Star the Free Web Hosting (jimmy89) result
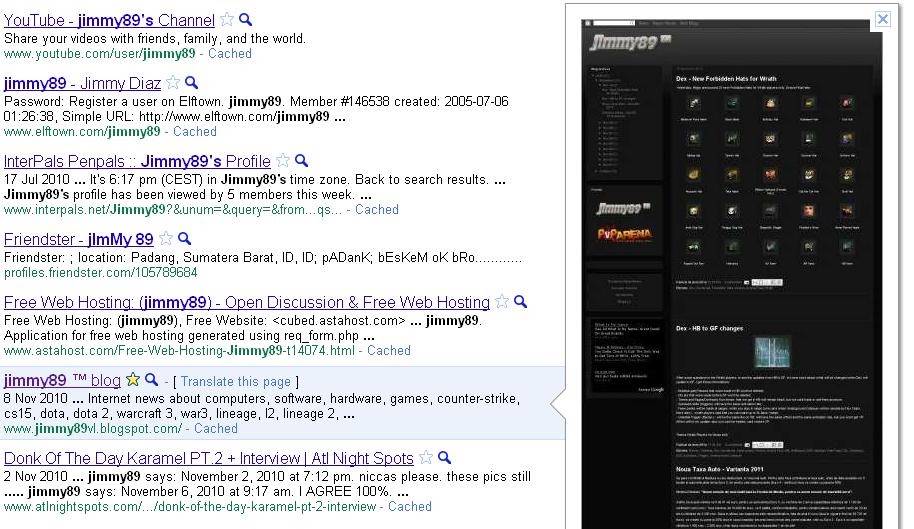 pyautogui.click(x=502, y=302)
